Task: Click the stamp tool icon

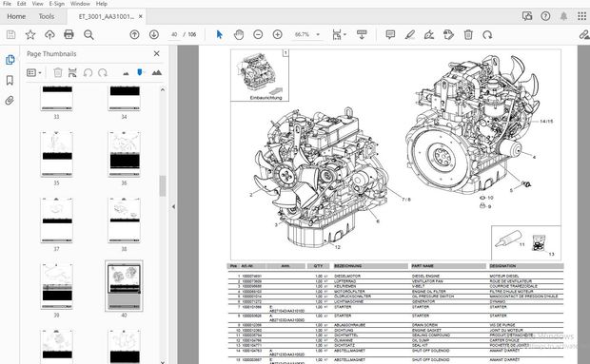Action: (x=448, y=35)
